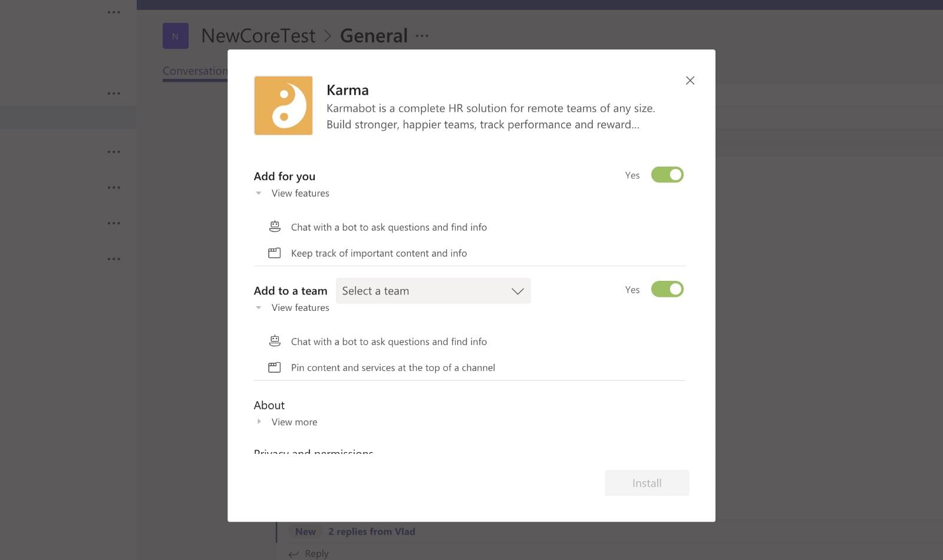Viewport: 943px width, 560px height.
Task: Open the '2 replies from Vlad' thread
Action: tap(371, 531)
